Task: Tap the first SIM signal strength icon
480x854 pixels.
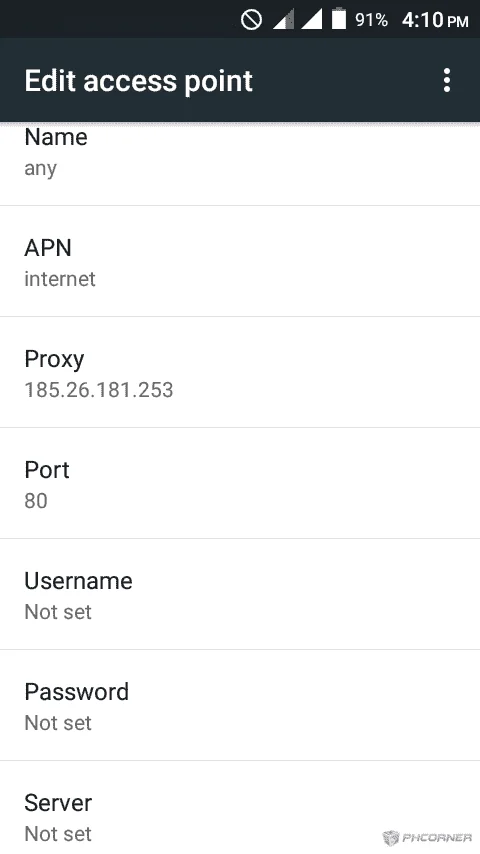Action: tap(283, 20)
